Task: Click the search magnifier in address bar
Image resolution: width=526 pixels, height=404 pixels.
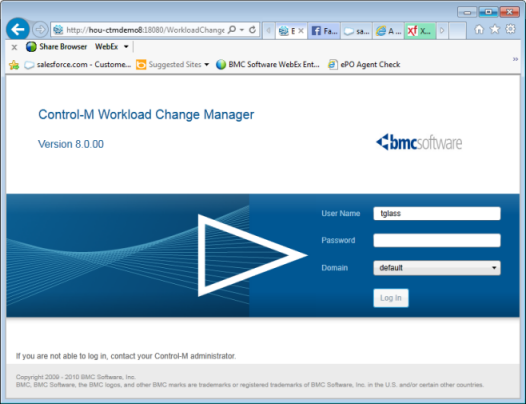Action: [x=232, y=30]
